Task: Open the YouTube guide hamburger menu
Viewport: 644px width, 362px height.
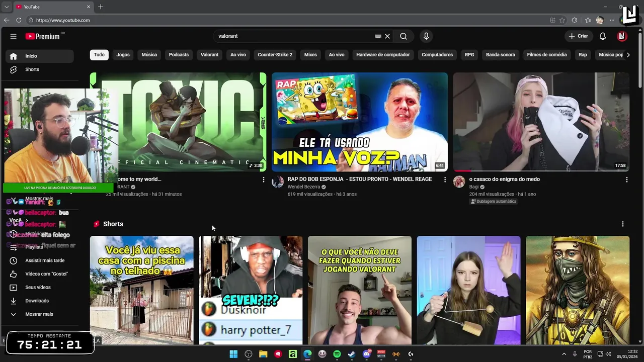Action: tap(14, 36)
